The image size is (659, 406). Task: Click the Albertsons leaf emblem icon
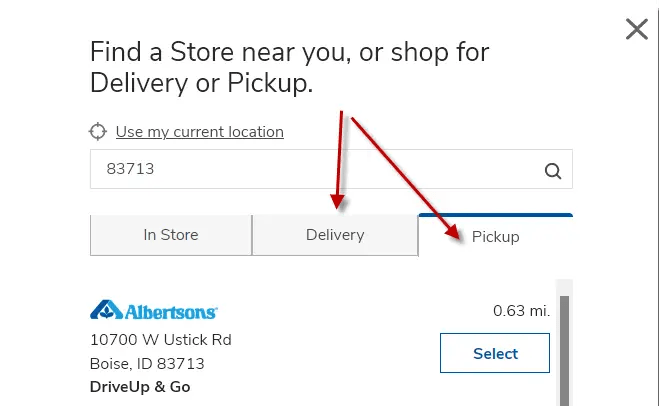coord(106,310)
